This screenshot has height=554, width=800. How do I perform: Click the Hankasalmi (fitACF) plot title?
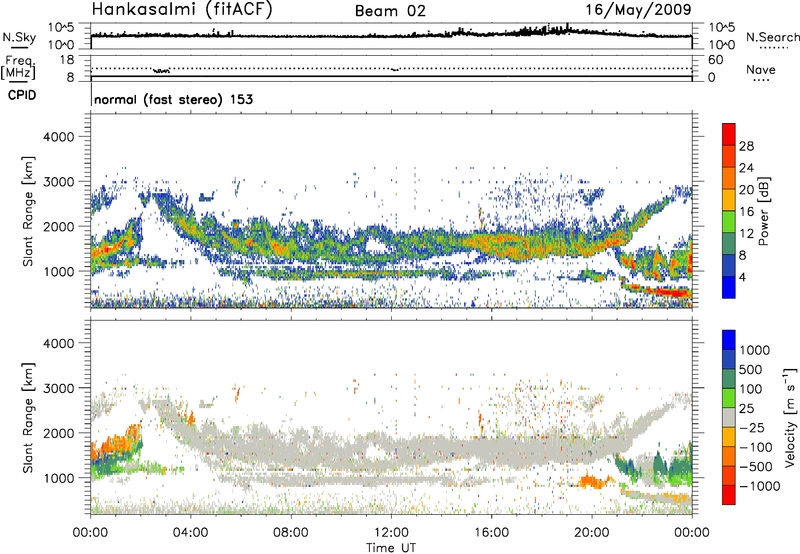click(182, 10)
